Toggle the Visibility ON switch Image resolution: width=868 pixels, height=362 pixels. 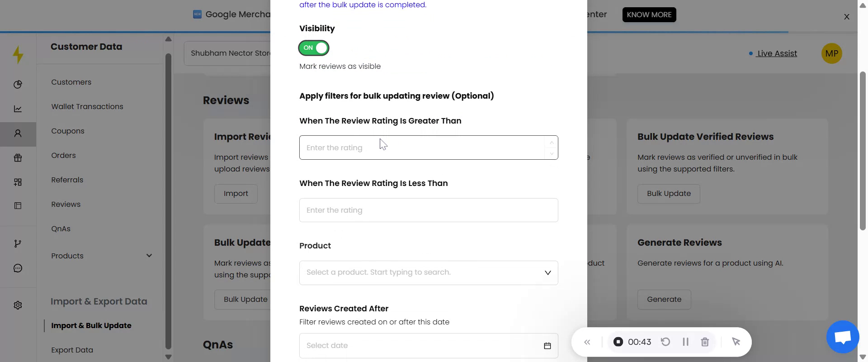[314, 48]
